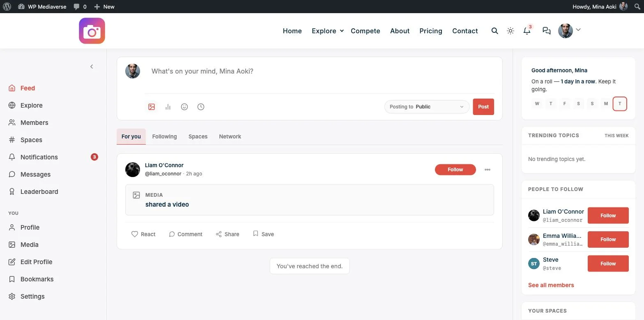The width and height of the screenshot is (644, 320).
Task: Comment on Liam's post
Action: pos(186,234)
